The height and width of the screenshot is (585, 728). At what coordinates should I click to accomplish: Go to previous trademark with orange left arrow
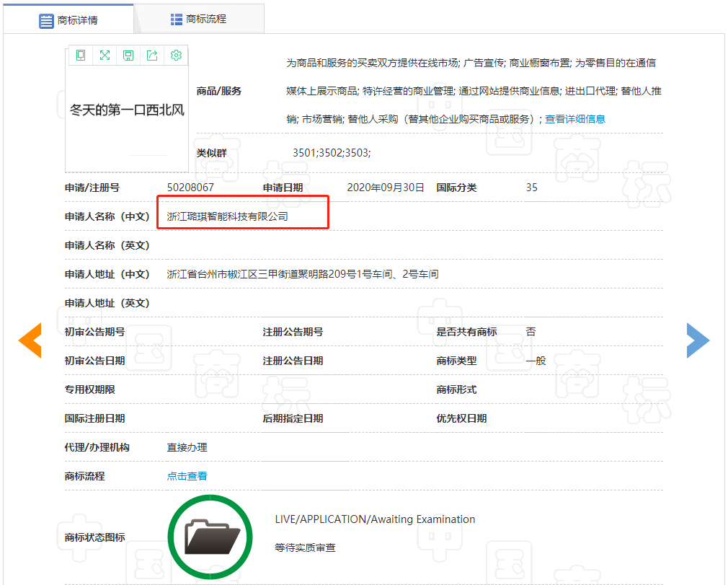pos(30,340)
